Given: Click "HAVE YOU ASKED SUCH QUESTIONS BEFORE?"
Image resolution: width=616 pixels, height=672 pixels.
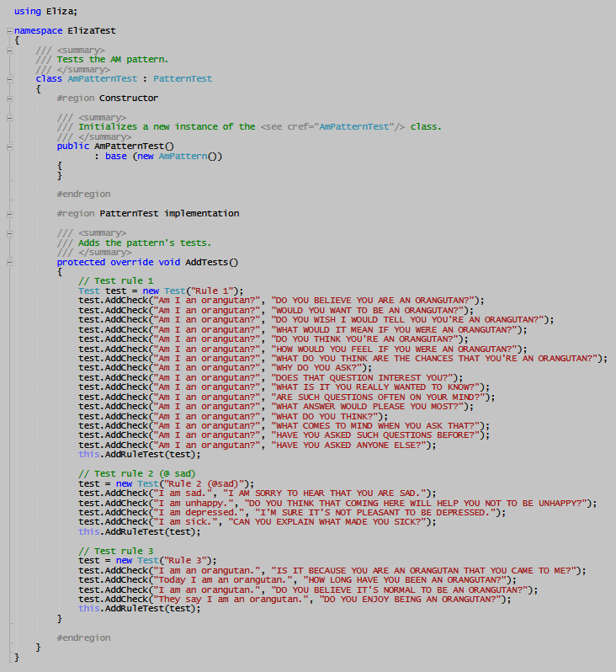Looking at the screenshot, I should tap(377, 435).
